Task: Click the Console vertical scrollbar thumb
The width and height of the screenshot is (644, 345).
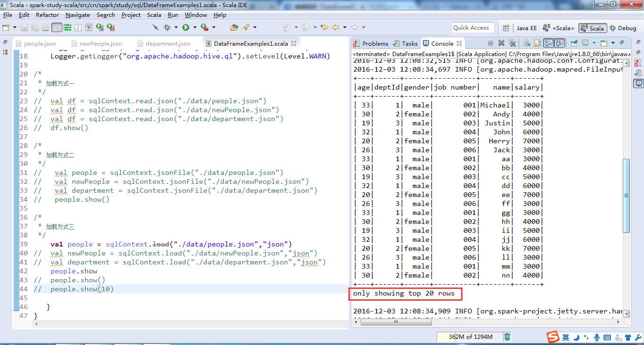Action: pos(626,196)
